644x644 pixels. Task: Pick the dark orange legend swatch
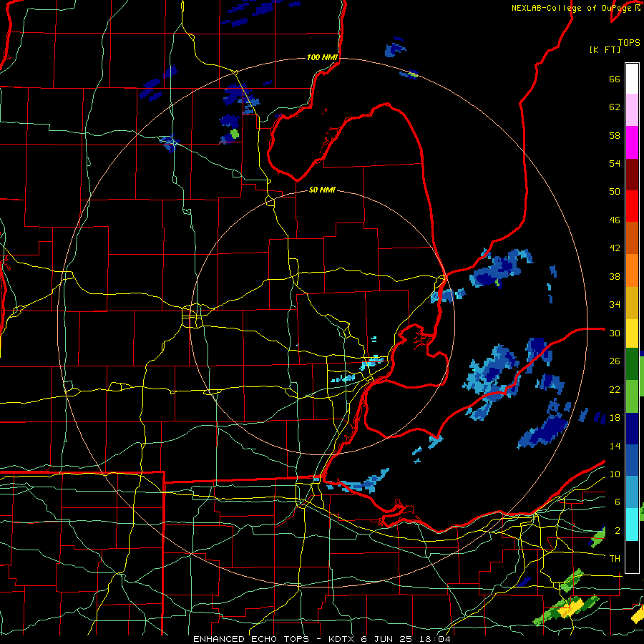pos(632,238)
